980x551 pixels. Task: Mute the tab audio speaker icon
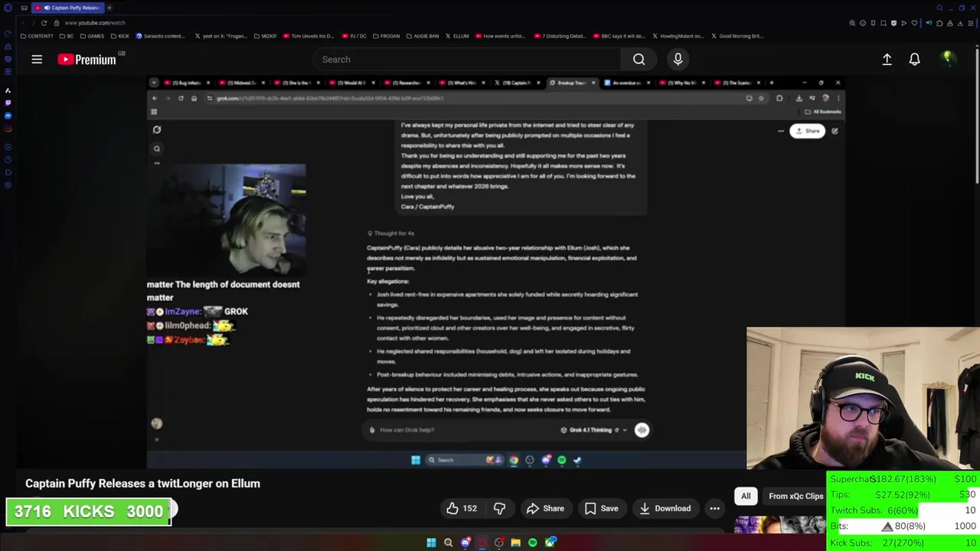47,8
